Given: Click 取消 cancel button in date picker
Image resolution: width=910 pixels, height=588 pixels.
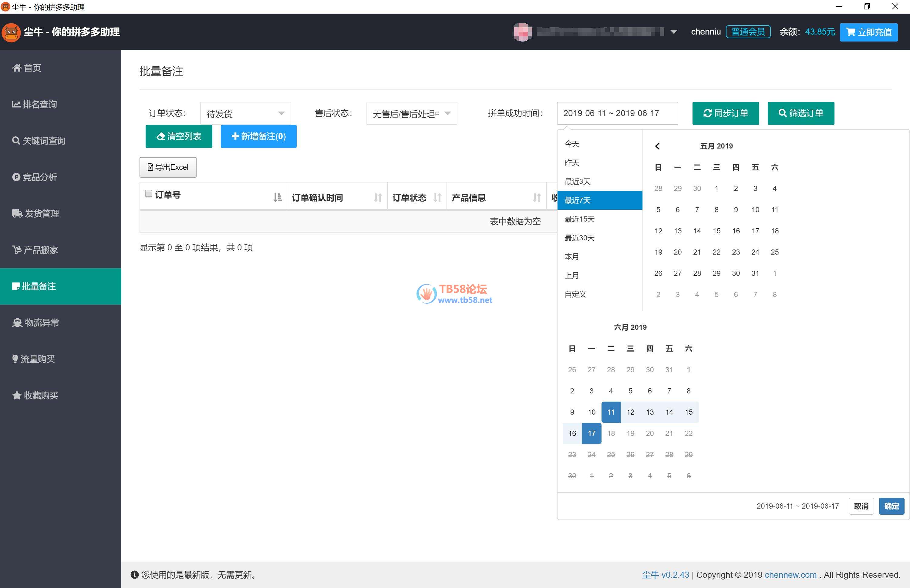Looking at the screenshot, I should (861, 506).
